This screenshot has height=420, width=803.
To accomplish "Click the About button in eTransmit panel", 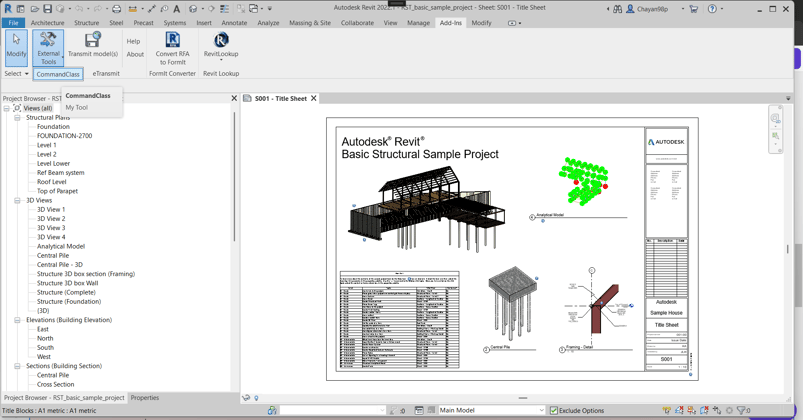I will click(x=135, y=54).
